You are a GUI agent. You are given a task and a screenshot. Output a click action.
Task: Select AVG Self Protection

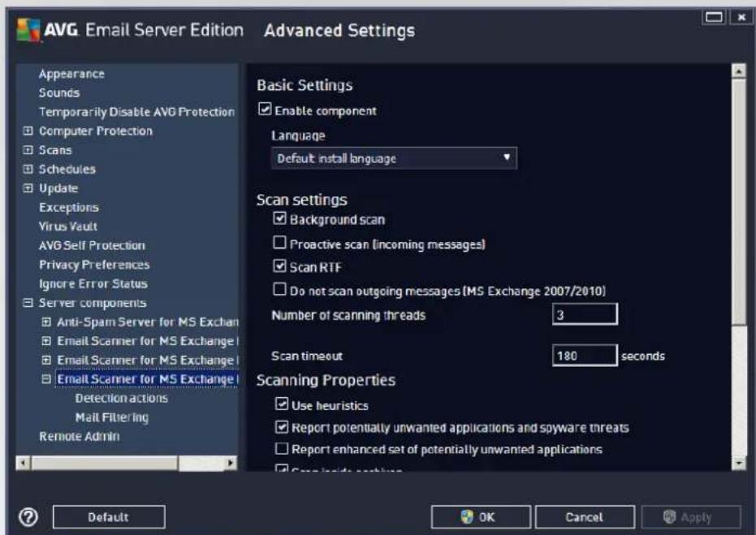point(92,245)
